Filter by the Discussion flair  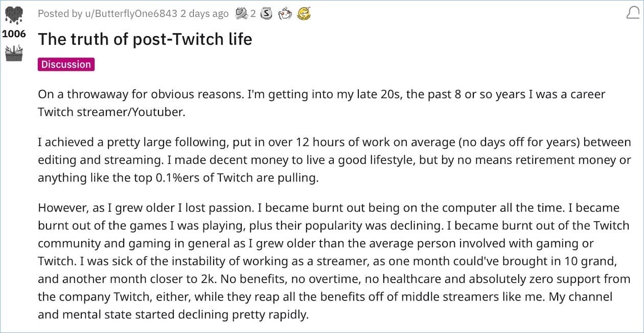(66, 64)
